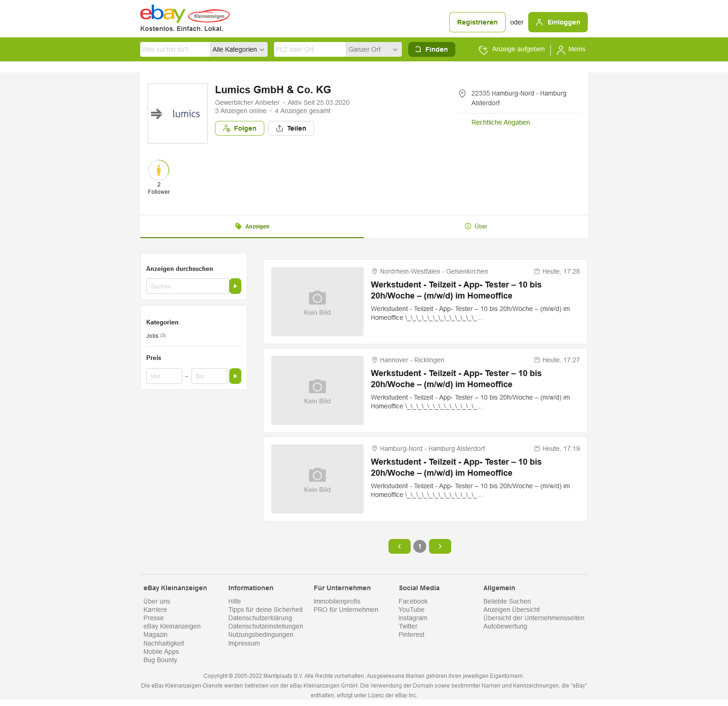Open the Bug Bounty footer link
Screen dimensions: 728x706
[x=160, y=660]
